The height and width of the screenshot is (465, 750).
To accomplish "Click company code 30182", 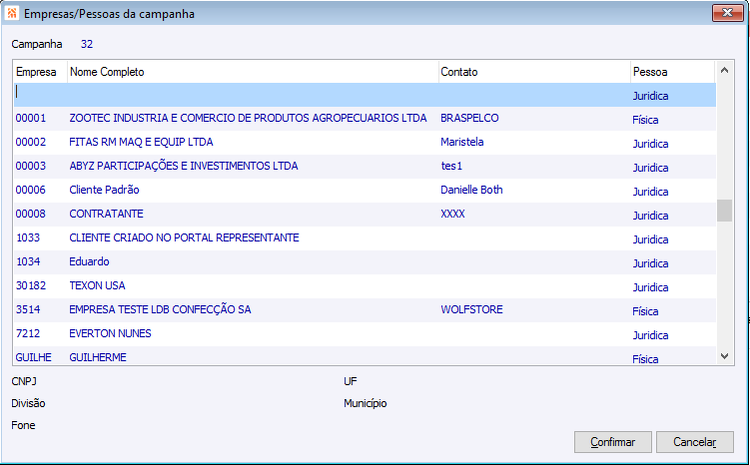I will [31, 286].
